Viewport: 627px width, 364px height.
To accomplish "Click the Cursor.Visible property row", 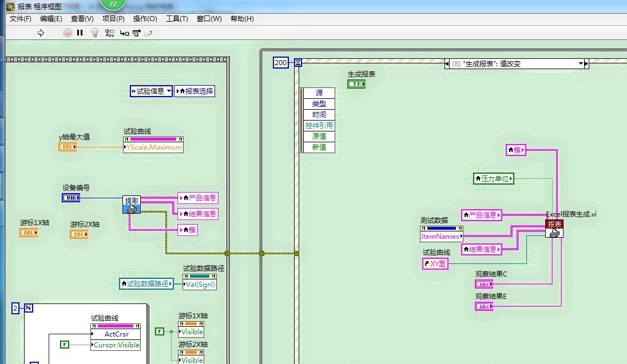I will 116,345.
